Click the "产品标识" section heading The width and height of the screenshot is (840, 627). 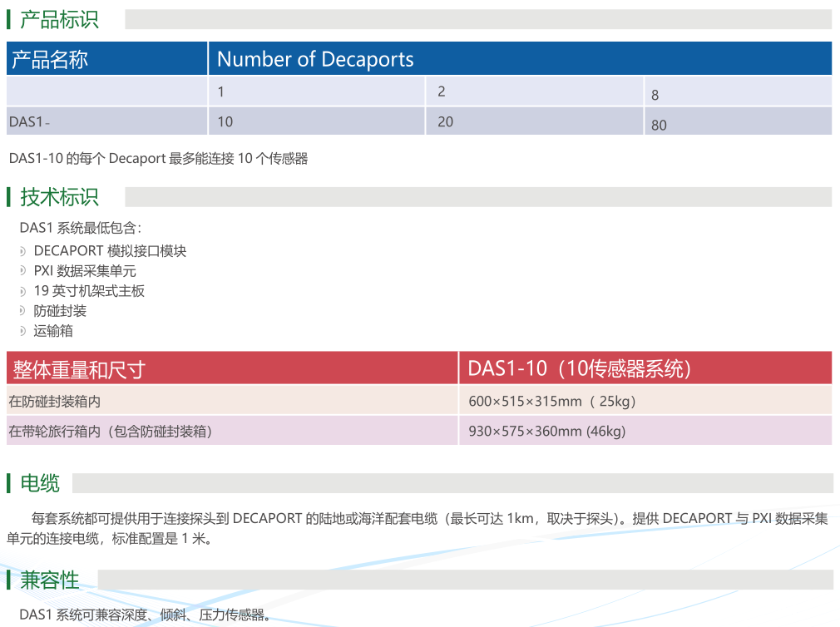[59, 20]
